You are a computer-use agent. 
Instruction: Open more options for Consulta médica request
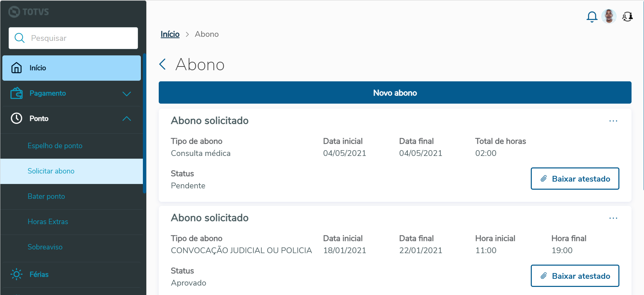coord(613,121)
